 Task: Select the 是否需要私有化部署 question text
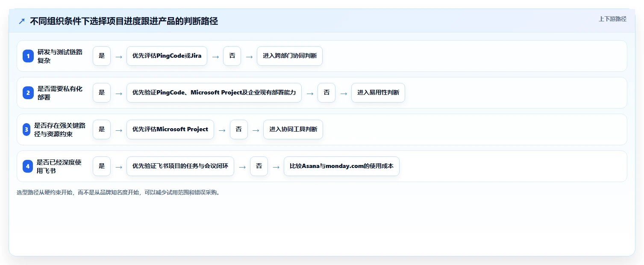pos(60,93)
